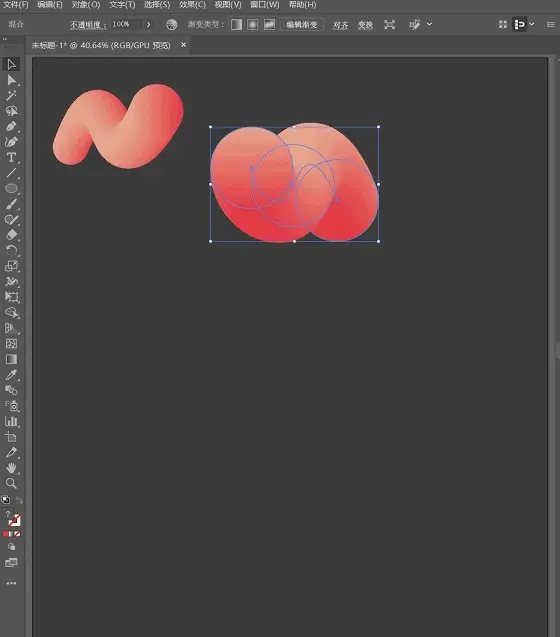Choose freeform gradient type
560x637 pixels.
[x=269, y=24]
